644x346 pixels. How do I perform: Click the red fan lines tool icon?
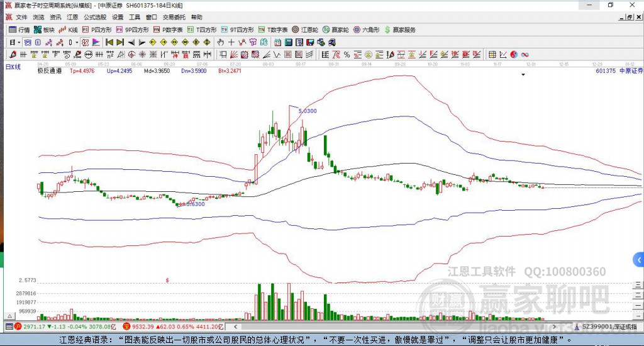click(x=233, y=55)
